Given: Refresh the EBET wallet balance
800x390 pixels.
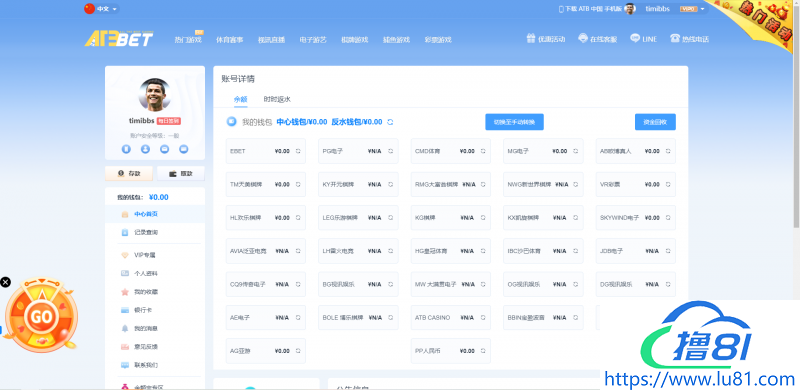Looking at the screenshot, I should 298,151.
